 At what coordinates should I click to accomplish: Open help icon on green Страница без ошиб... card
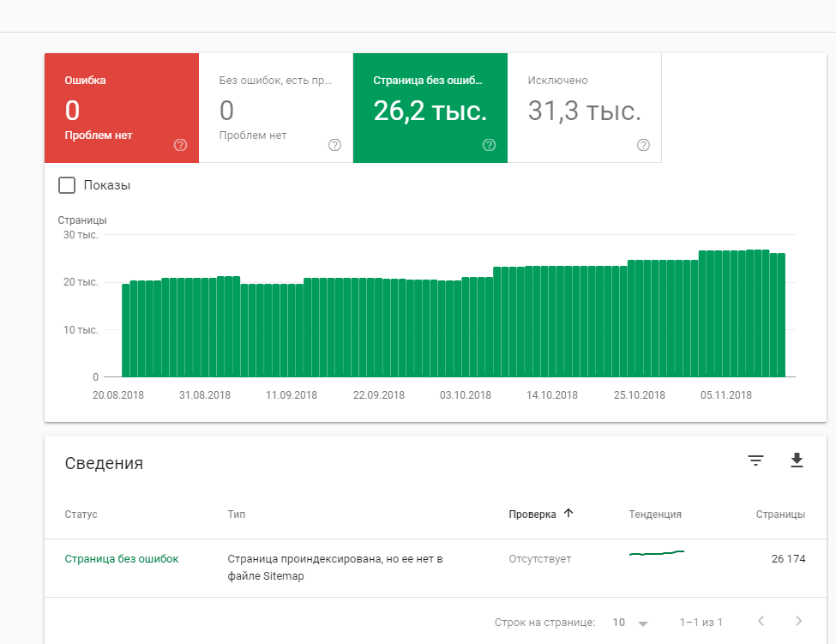489,145
